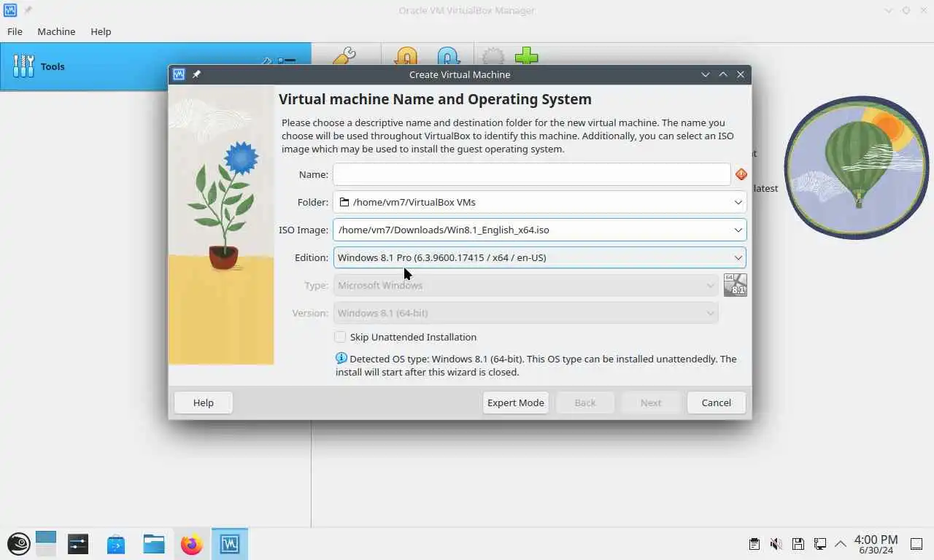Tick Skip Unattended Installation checkbox
Viewport: 934px width, 560px height.
[340, 337]
